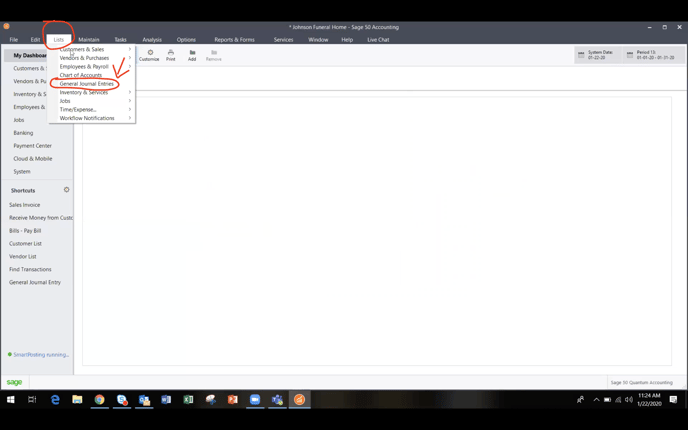Expand Employees & Payroll submenu
The height and width of the screenshot is (430, 688).
[92, 66]
